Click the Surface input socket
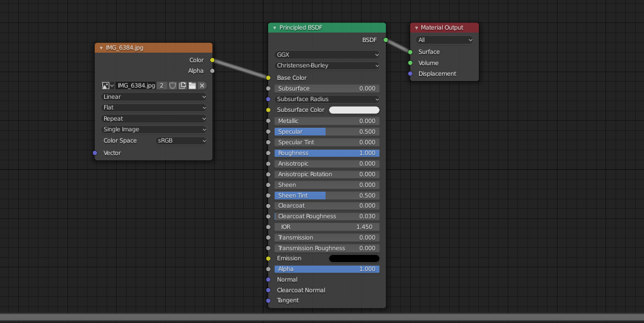The image size is (644, 323). click(410, 52)
